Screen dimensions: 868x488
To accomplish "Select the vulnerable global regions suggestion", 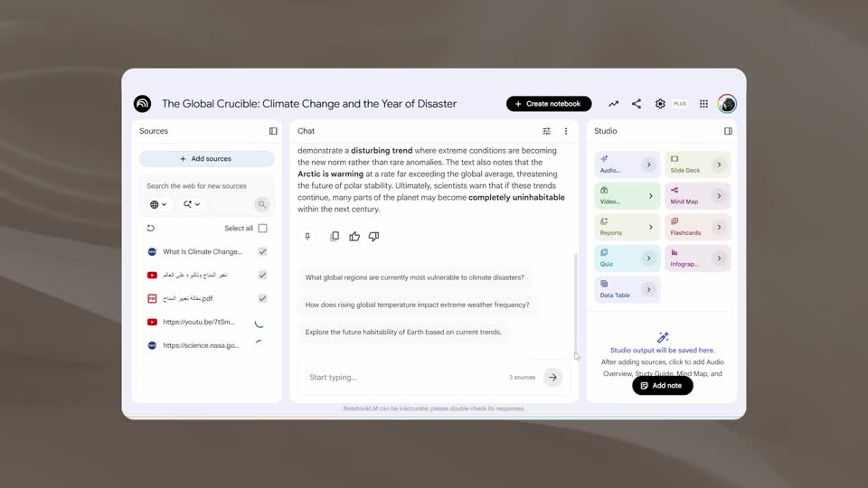I will [415, 277].
